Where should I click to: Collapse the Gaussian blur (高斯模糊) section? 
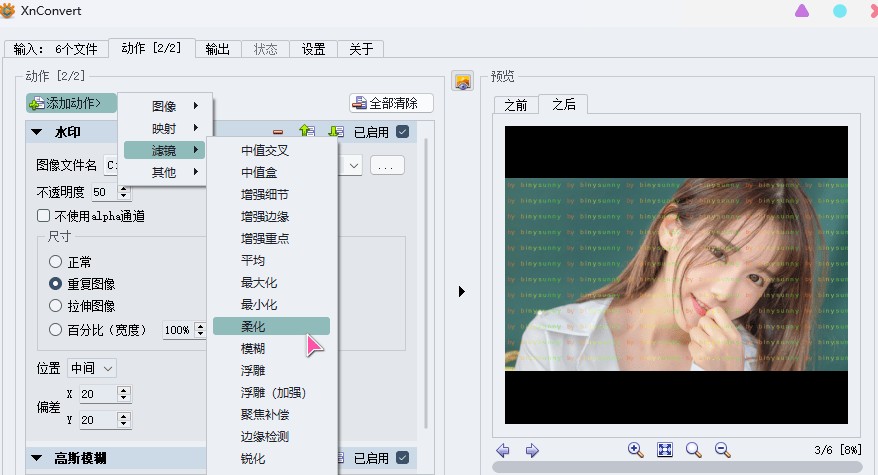(37, 459)
